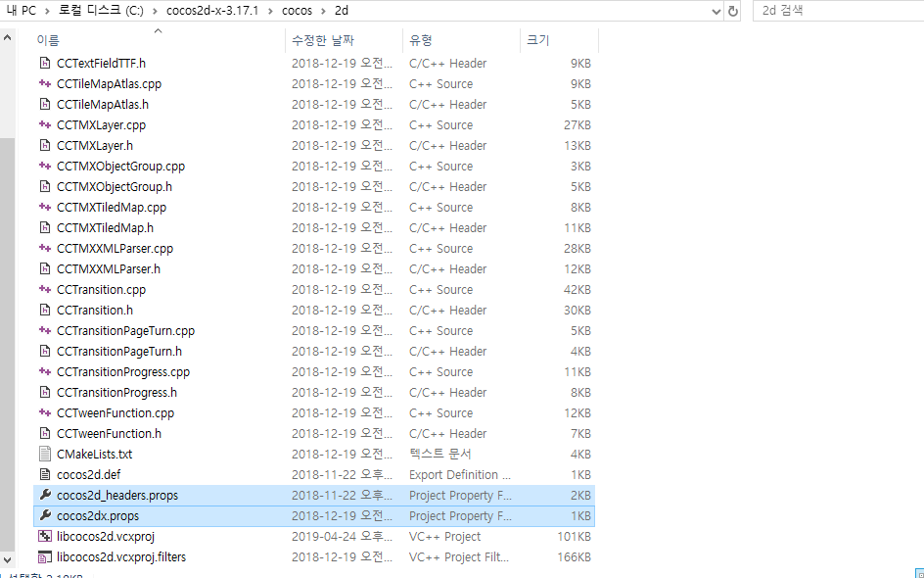Click the CCTMXLayer.h header file icon
Viewport: 924px width, 578px height.
(x=45, y=146)
